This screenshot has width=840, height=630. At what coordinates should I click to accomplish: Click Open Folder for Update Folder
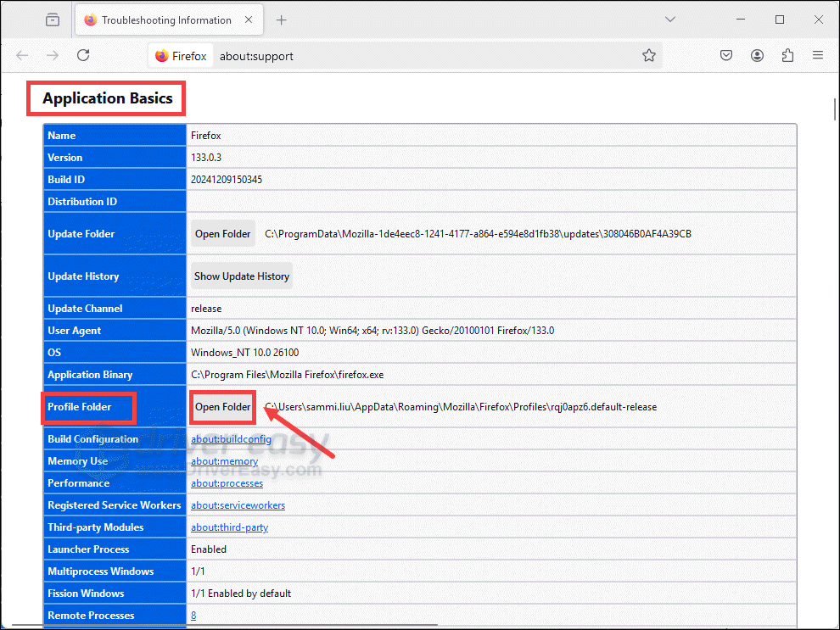point(223,234)
